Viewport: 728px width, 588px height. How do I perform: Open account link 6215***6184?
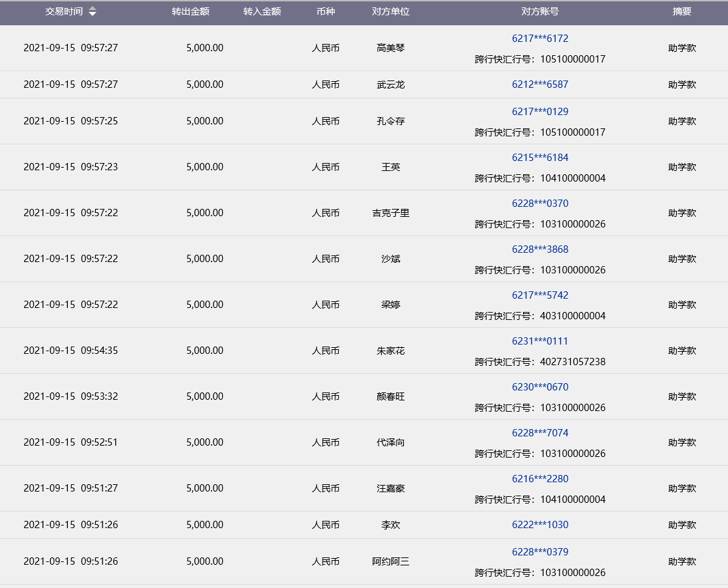pyautogui.click(x=540, y=158)
